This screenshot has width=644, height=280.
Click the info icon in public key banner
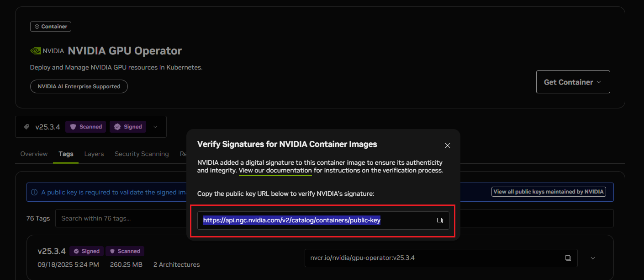click(34, 193)
